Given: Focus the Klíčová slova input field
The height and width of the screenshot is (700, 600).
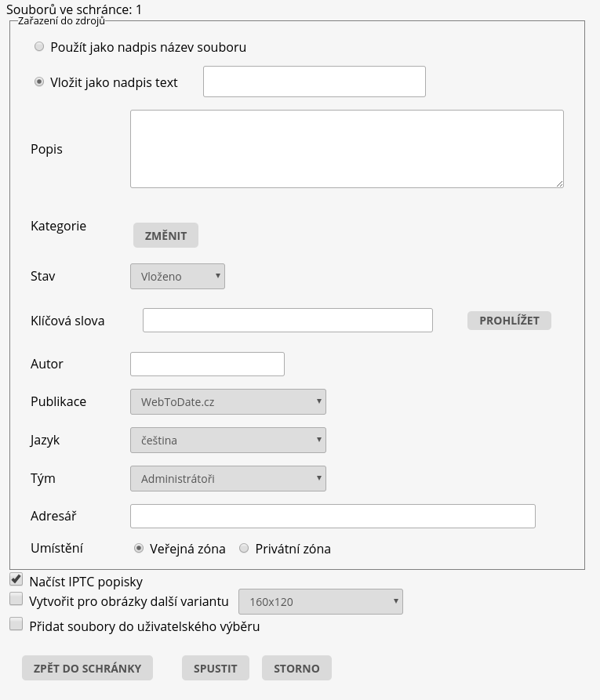Looking at the screenshot, I should tap(287, 320).
